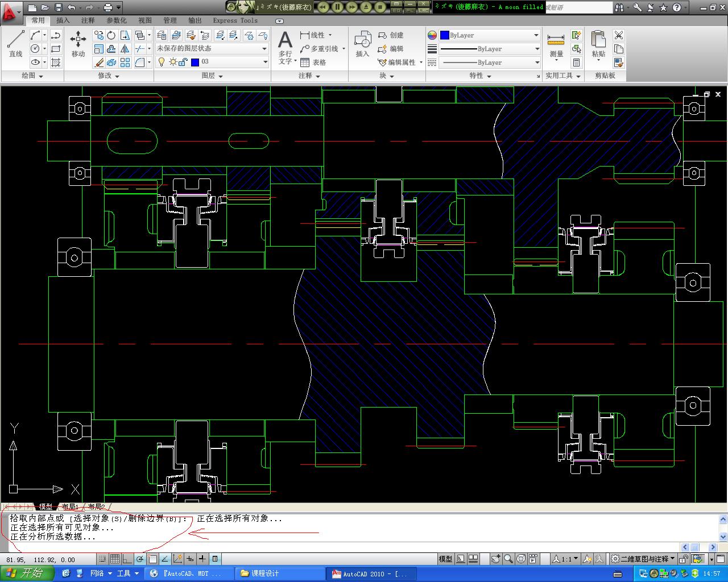This screenshot has width=728, height=582.
Task: Toggle object snap in status bar
Action: (x=152, y=559)
